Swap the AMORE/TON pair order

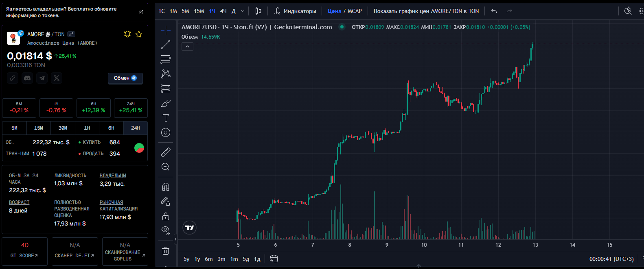tap(71, 34)
